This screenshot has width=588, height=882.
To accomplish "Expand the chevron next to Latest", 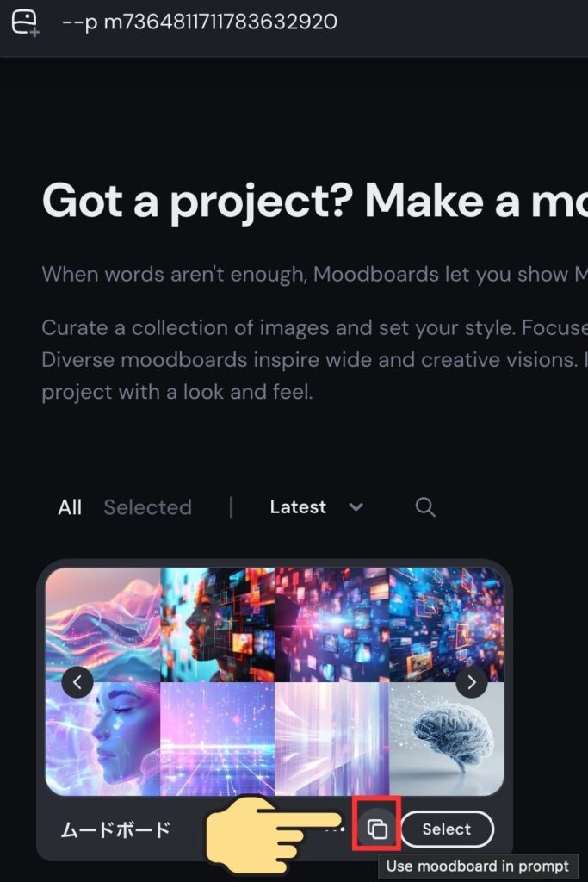I will click(x=356, y=507).
